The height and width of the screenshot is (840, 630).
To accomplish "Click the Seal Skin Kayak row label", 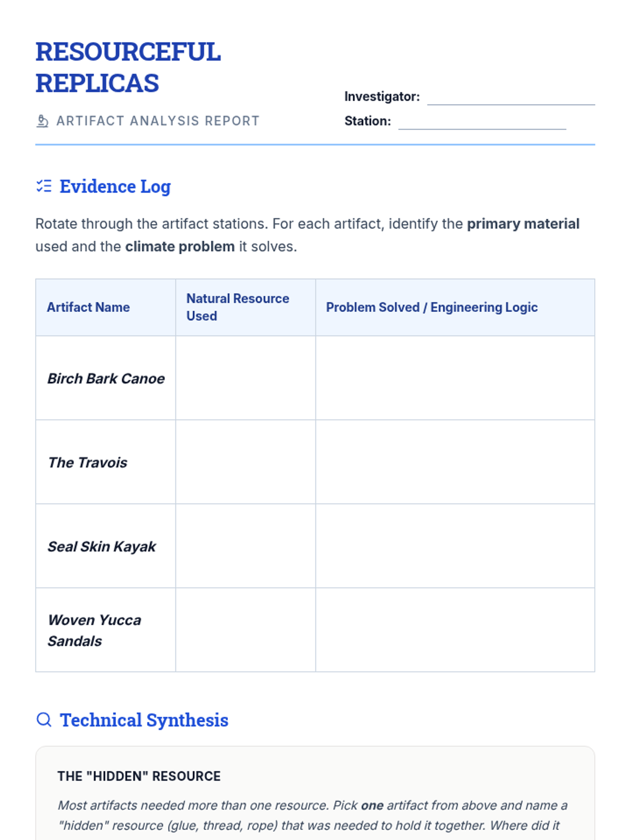I will tap(102, 547).
